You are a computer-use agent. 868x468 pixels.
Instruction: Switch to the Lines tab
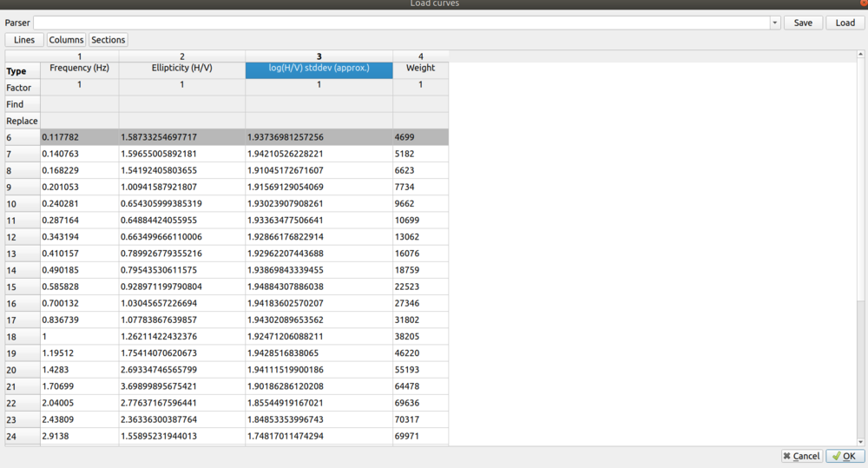[24, 40]
